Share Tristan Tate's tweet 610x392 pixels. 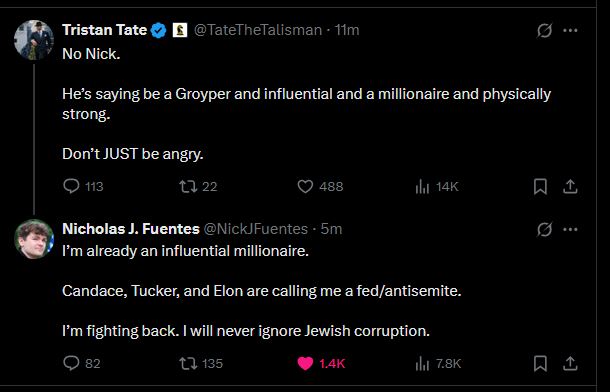570,186
